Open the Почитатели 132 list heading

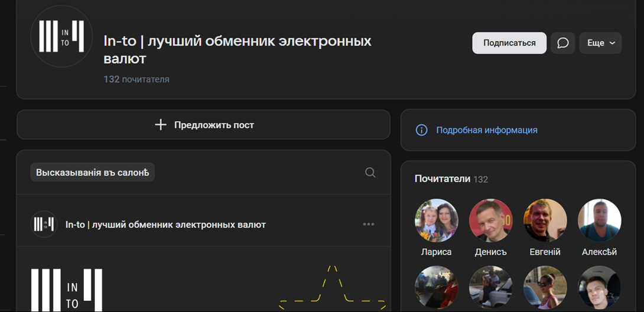(x=451, y=179)
